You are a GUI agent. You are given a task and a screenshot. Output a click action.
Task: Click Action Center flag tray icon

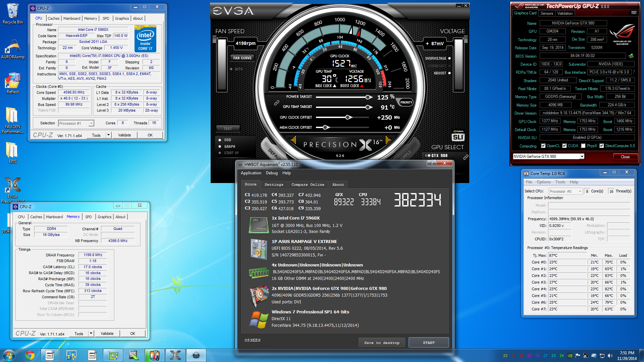[578, 356]
